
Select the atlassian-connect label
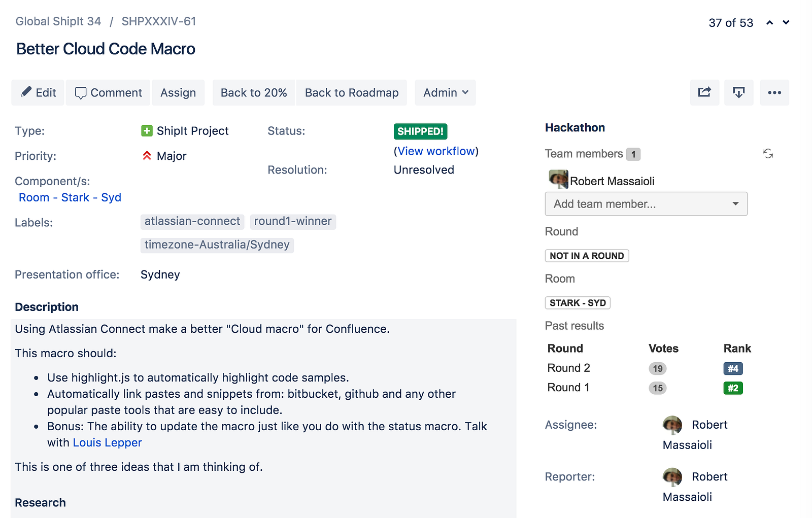point(192,221)
